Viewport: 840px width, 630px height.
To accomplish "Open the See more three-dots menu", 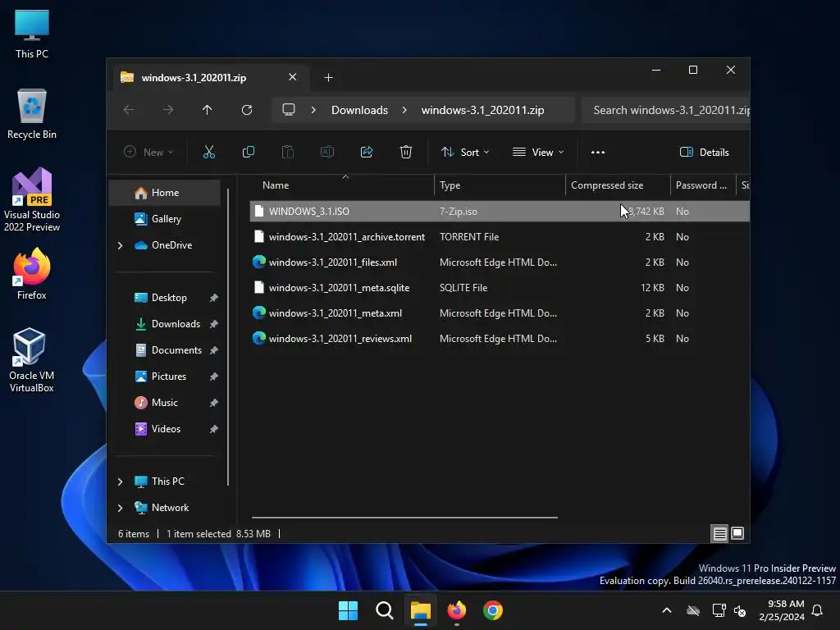I will tap(598, 152).
